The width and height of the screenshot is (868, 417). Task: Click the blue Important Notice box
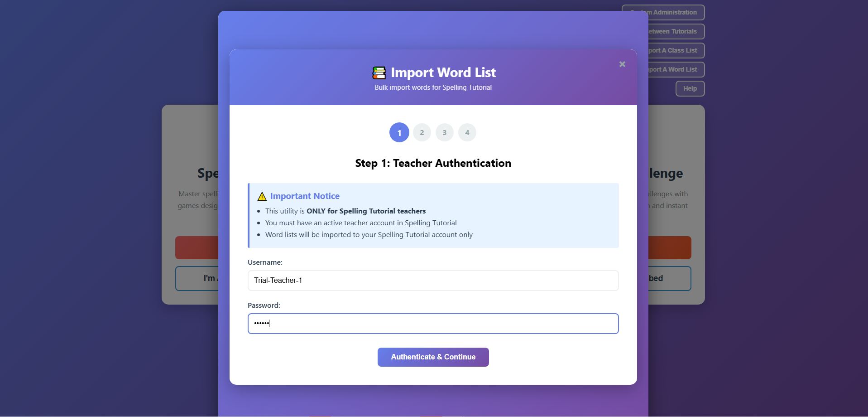tap(433, 215)
